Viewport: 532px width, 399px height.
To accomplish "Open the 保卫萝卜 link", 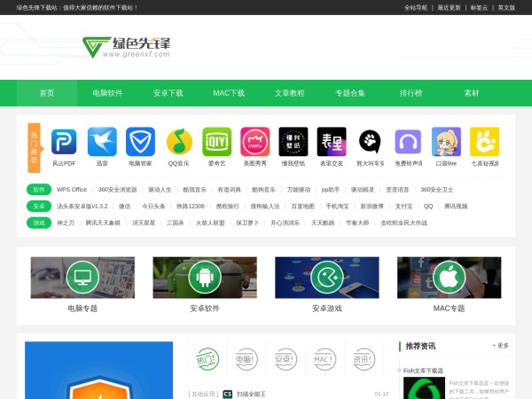I will (x=247, y=223).
